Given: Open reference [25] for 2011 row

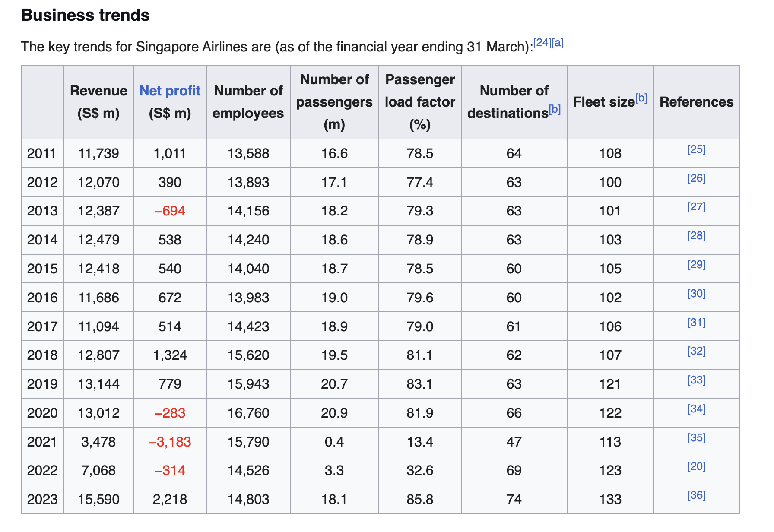Looking at the screenshot, I should point(696,149).
